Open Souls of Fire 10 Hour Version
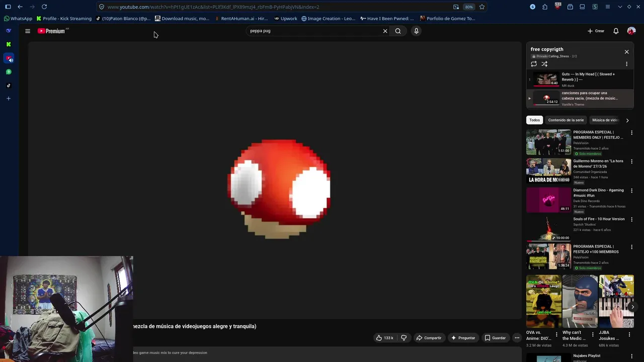Image resolution: width=644 pixels, height=362 pixels. (599, 219)
